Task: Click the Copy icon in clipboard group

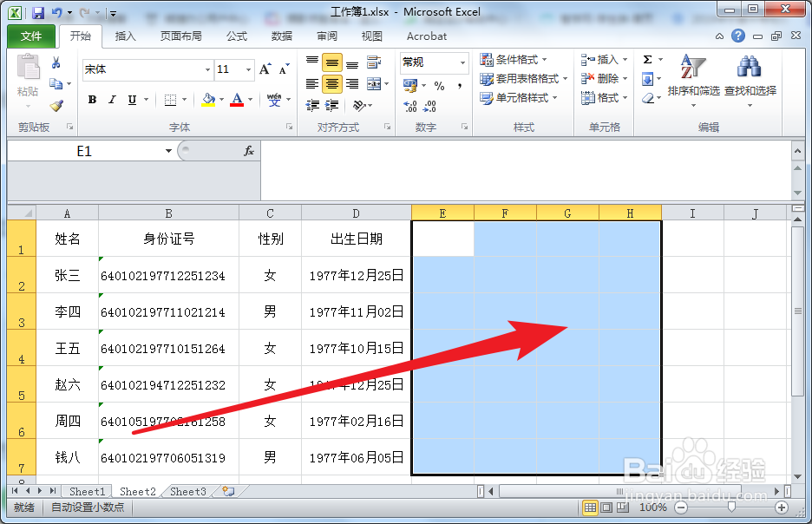Action: click(56, 83)
